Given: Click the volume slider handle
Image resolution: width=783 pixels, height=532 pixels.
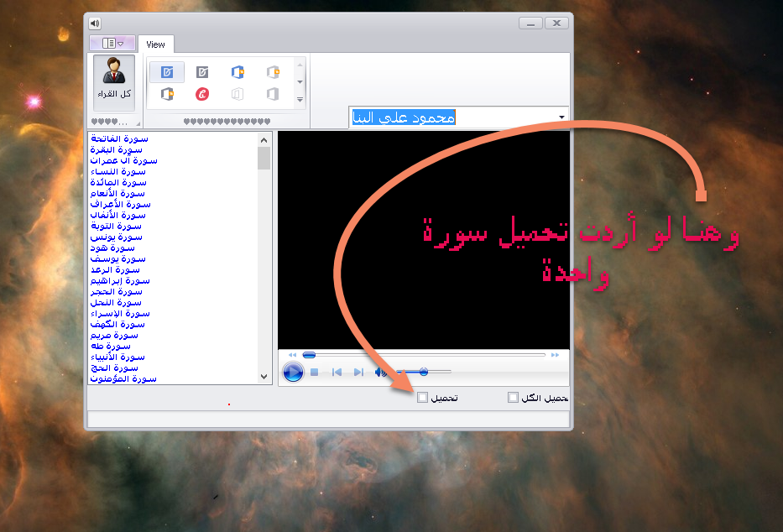Looking at the screenshot, I should pos(424,372).
